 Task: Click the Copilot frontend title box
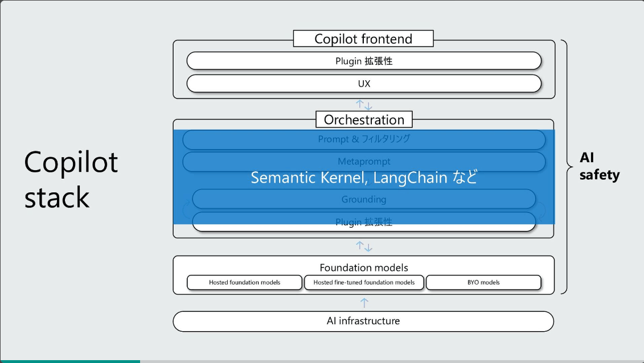point(363,39)
